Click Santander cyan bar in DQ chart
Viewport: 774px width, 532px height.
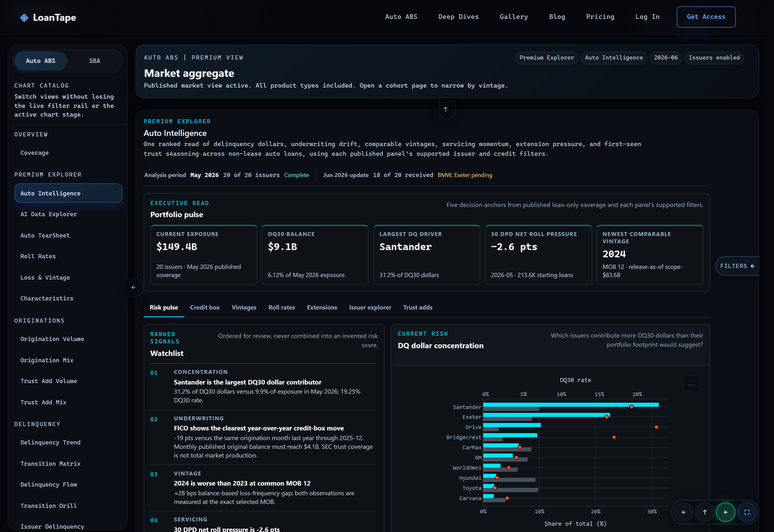pyautogui.click(x=571, y=405)
